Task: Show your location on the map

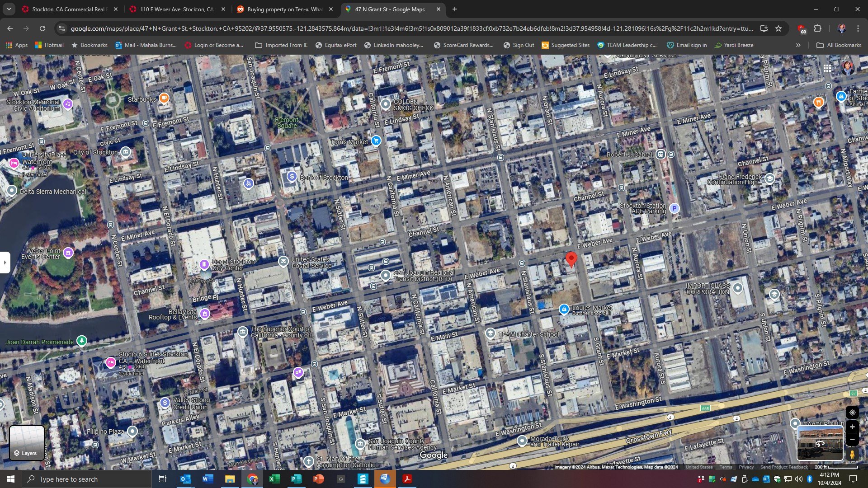Action: point(852,413)
